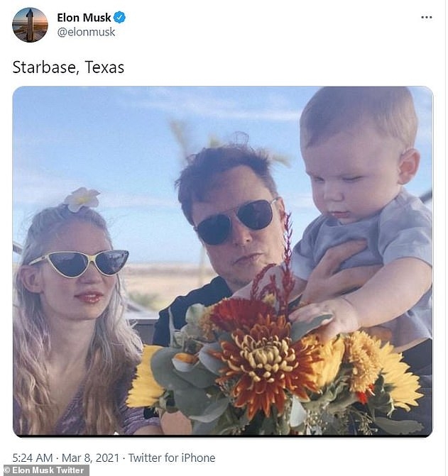The width and height of the screenshot is (448, 476).
Task: Open the three-dot more options menu
Action: pos(427,17)
